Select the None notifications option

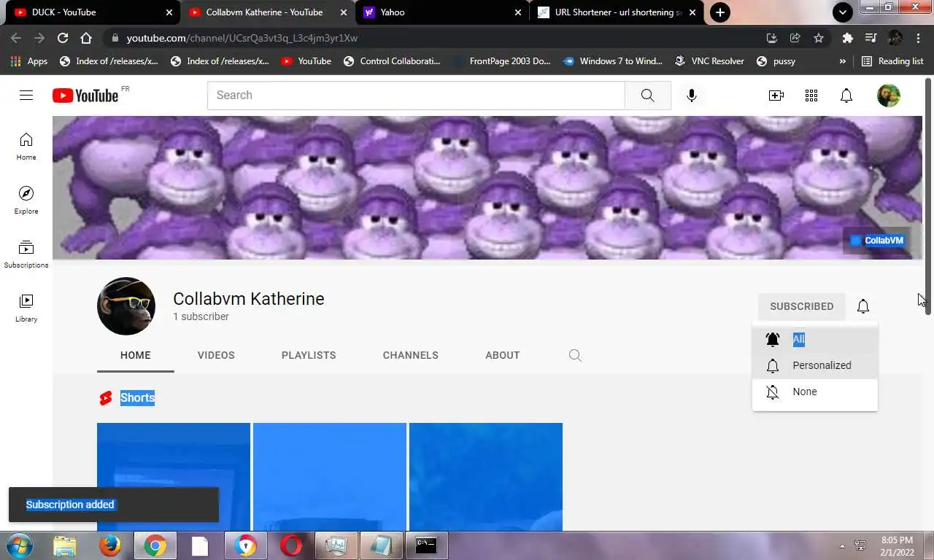815,392
